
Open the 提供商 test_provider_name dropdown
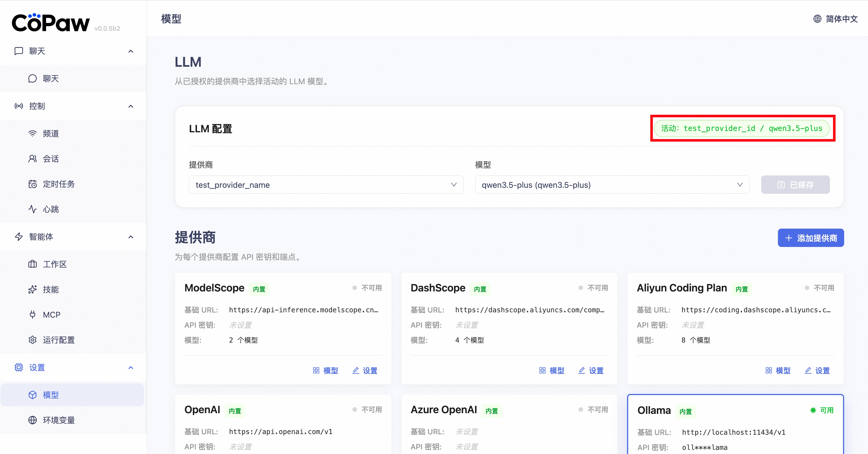(x=326, y=185)
